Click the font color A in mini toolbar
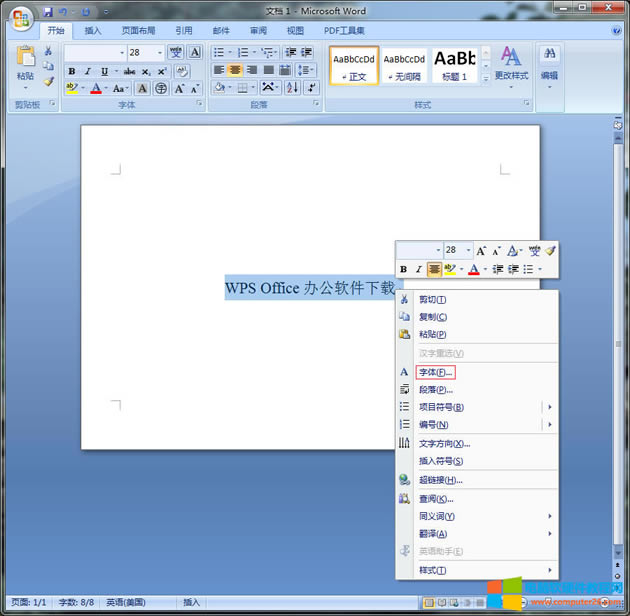Image resolution: width=630 pixels, height=616 pixels. point(474,269)
